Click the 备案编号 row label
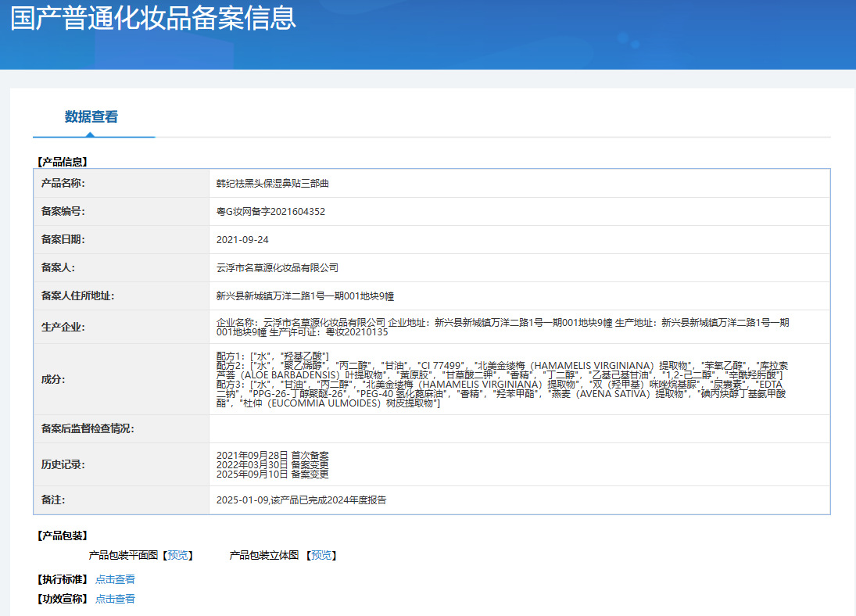This screenshot has width=856, height=616. pyautogui.click(x=63, y=211)
